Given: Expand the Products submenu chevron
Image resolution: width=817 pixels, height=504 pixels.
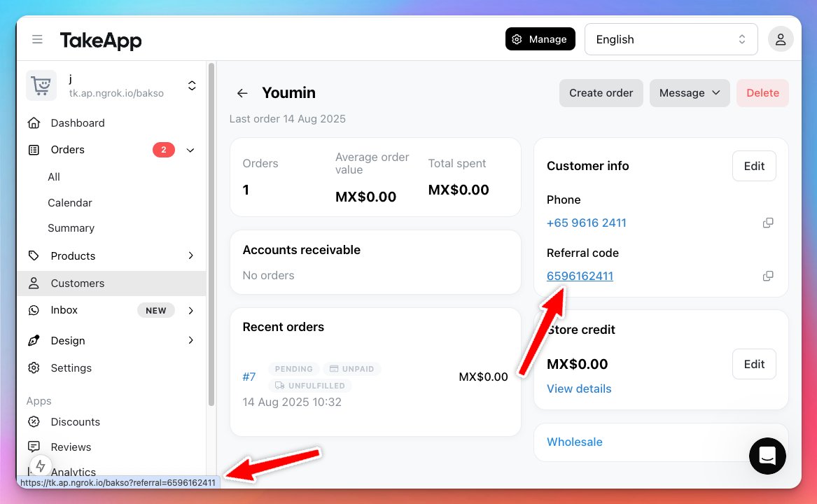Looking at the screenshot, I should (x=190, y=255).
